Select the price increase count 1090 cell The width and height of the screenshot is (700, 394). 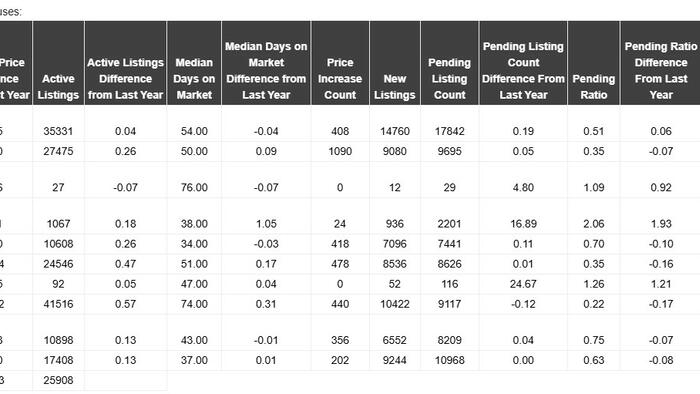(340, 151)
